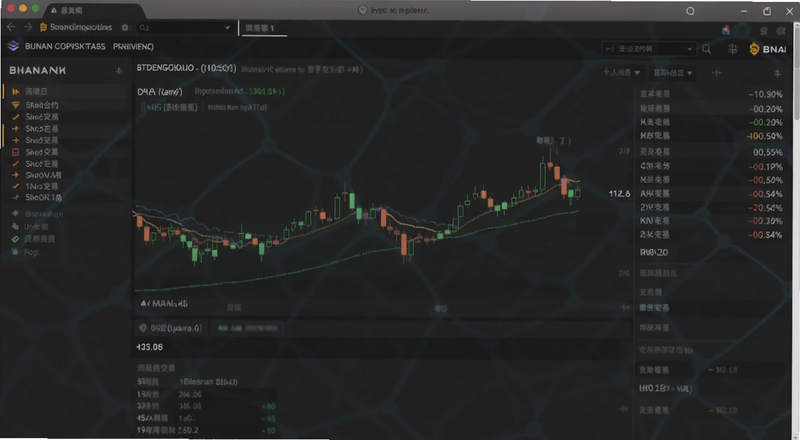Click the shield icon beside the (lµaro.0) tab
Screen dimensions: 800x440
pos(143,328)
